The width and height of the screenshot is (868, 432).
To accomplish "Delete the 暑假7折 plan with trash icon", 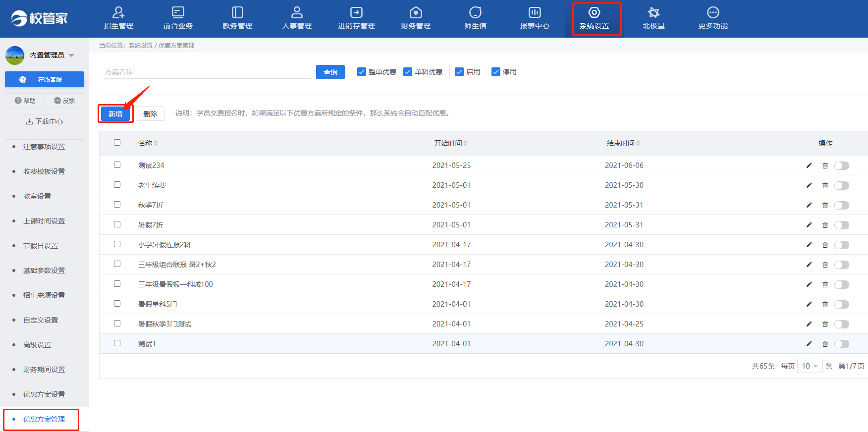I will (825, 225).
